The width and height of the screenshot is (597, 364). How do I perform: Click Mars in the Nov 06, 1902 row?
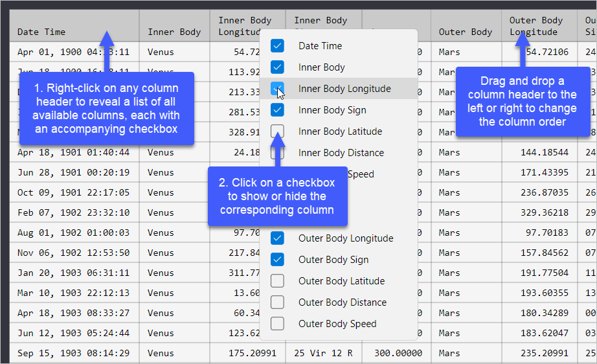(449, 253)
